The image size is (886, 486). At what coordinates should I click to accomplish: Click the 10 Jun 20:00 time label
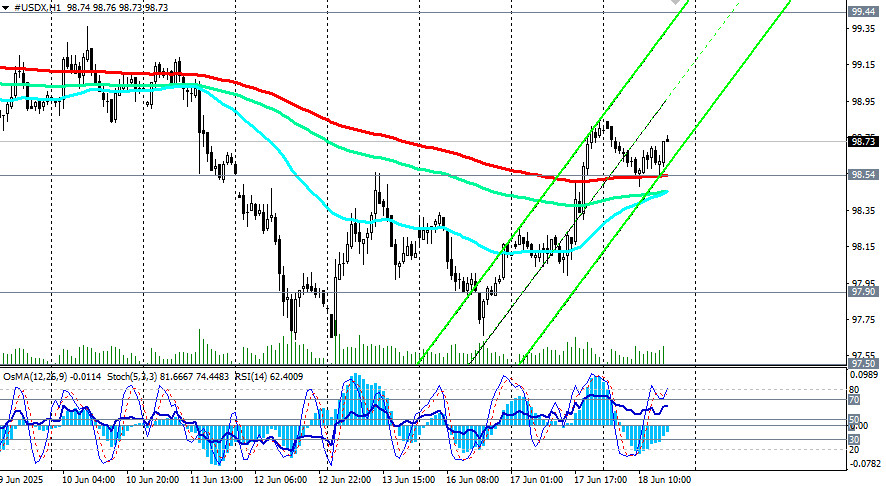pos(153,480)
